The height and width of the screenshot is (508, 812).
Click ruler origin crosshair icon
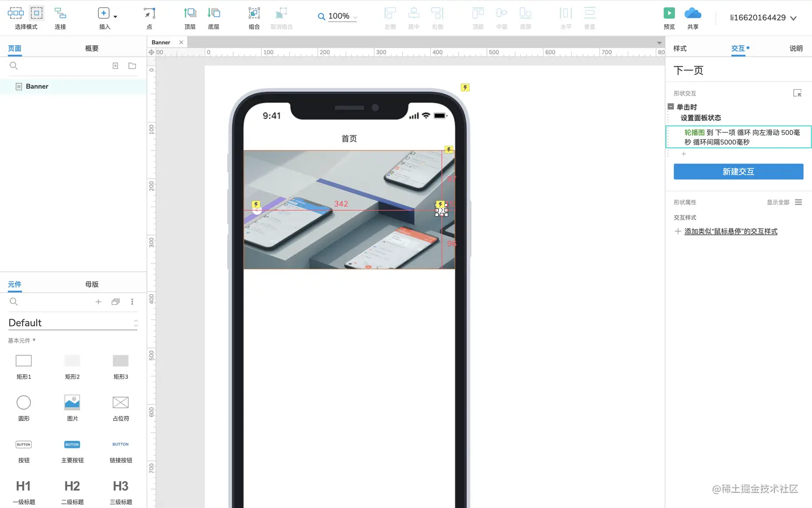[x=151, y=52]
